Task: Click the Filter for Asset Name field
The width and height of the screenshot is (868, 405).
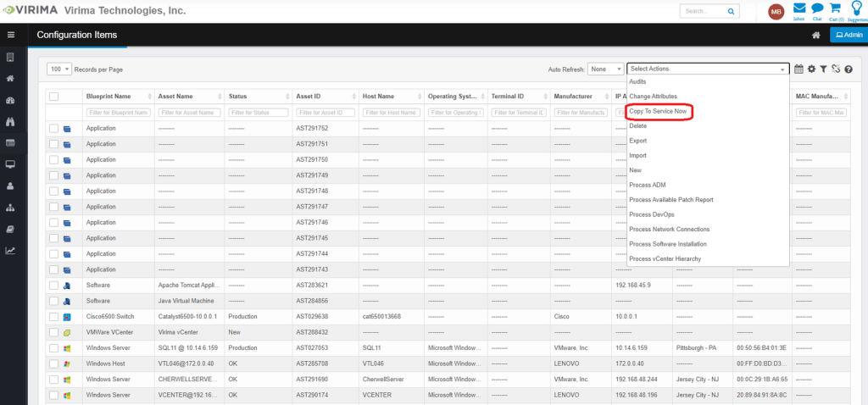Action: [189, 113]
